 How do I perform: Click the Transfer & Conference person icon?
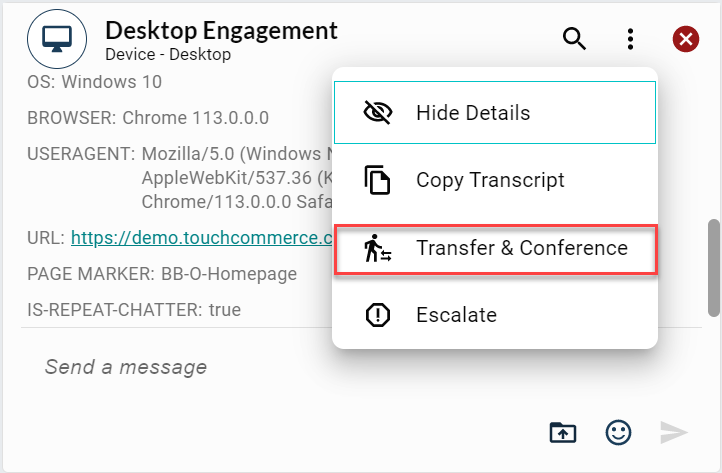[377, 249]
